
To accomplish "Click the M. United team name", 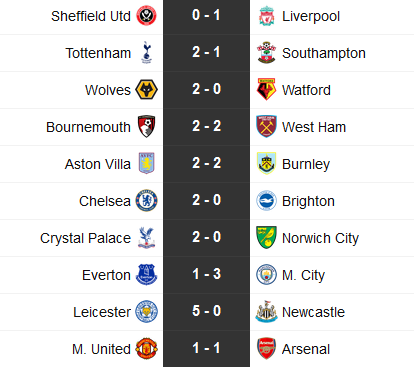I will pyautogui.click(x=101, y=349).
